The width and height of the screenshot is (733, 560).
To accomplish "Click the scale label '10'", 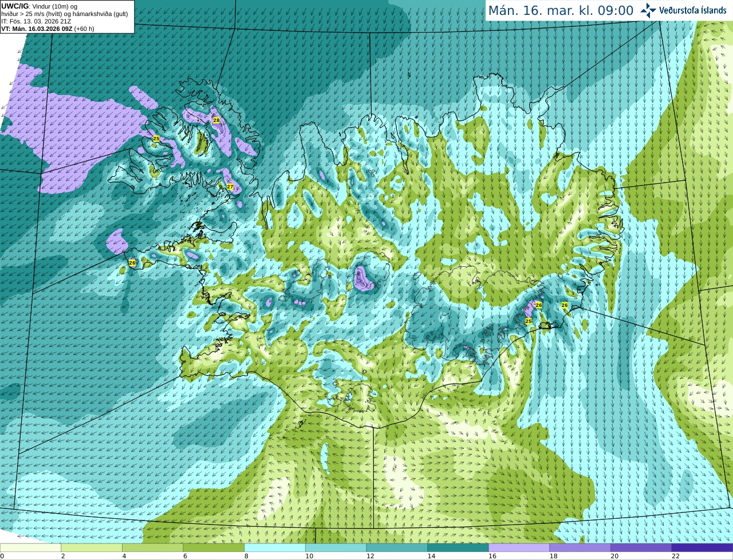I will (309, 555).
